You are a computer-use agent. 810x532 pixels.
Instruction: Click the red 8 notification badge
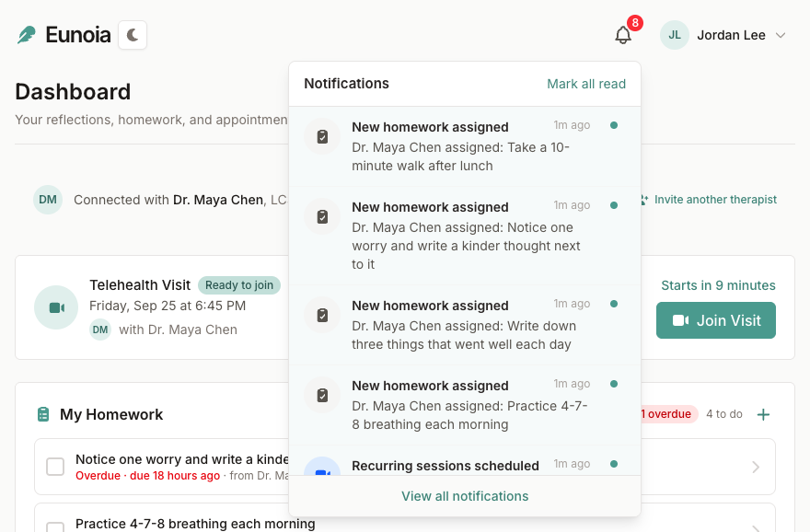pyautogui.click(x=635, y=23)
